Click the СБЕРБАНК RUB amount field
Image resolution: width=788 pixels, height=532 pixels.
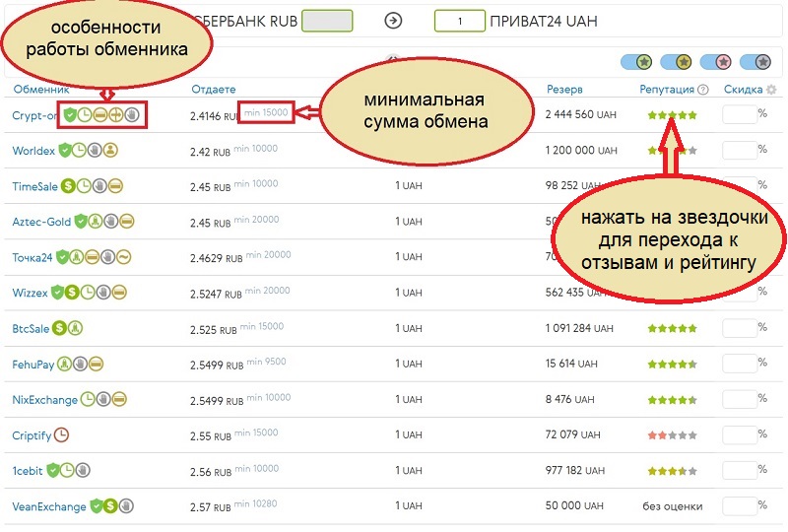click(x=327, y=21)
